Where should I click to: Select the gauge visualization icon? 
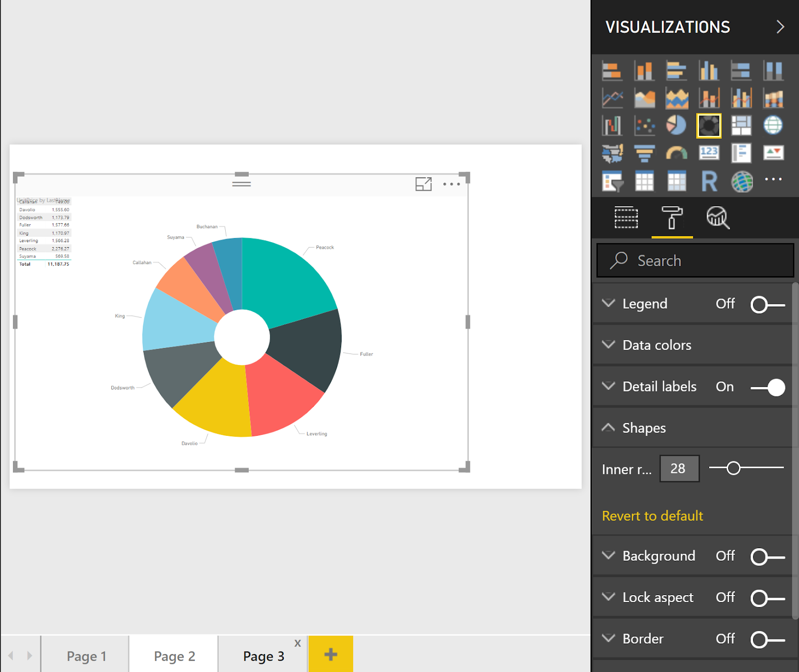tap(677, 153)
